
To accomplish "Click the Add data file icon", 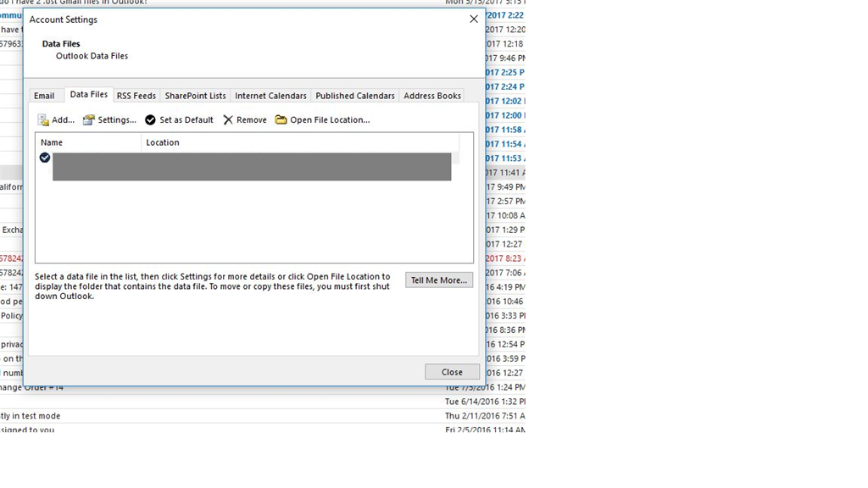I will (43, 120).
